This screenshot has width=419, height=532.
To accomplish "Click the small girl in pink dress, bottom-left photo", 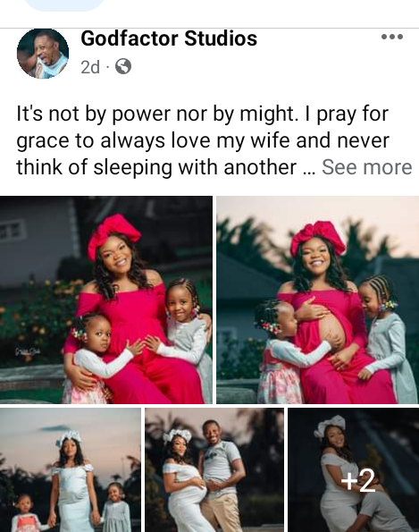I will click(x=28, y=513).
